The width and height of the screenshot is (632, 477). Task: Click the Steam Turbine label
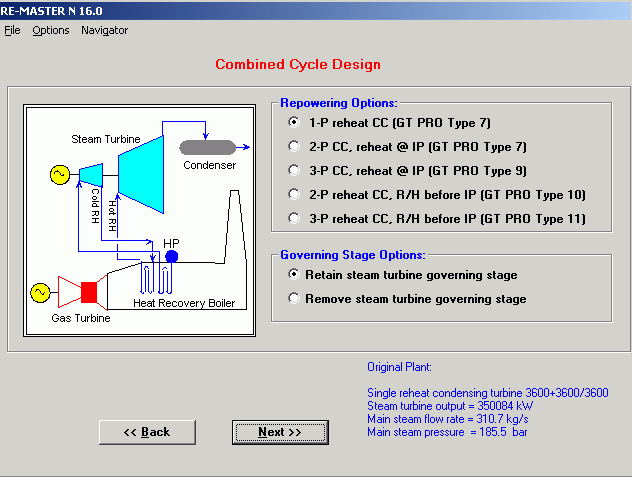click(106, 139)
